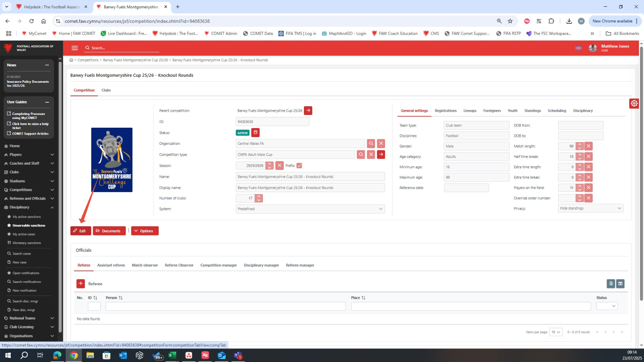Viewport: 644px width, 362px height.
Task: Switch to the Clubs tab
Action: [106, 90]
